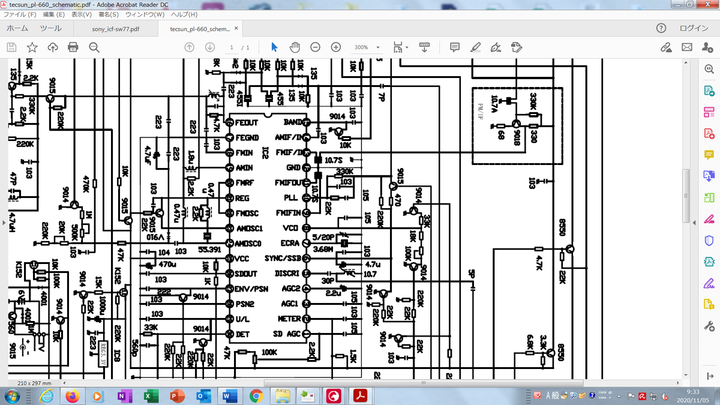Click the zoom in plus icon
The height and width of the screenshot is (405, 720).
tap(336, 47)
